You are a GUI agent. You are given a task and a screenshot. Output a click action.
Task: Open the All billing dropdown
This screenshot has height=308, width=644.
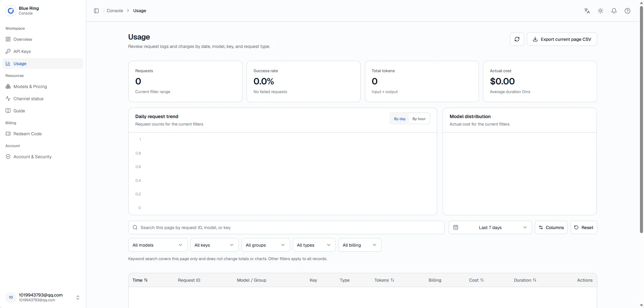360,245
